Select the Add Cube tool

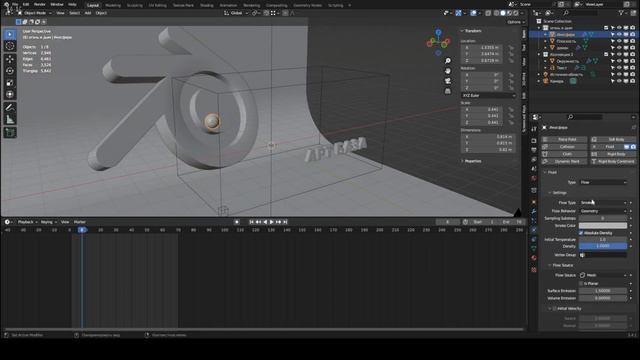tap(10, 133)
